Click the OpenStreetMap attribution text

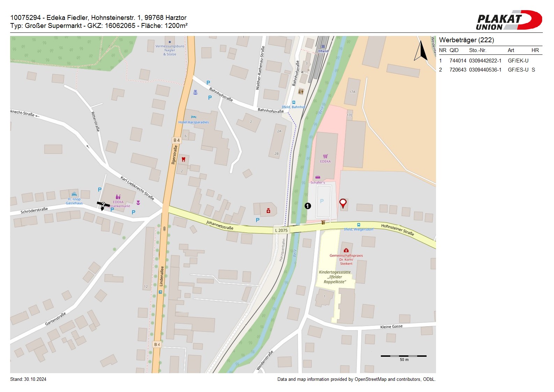click(356, 379)
